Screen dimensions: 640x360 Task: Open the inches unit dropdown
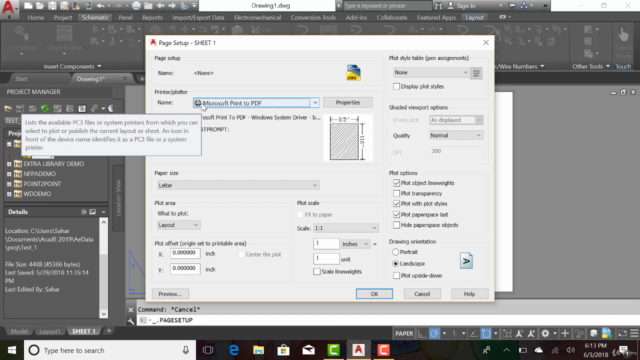[356, 244]
